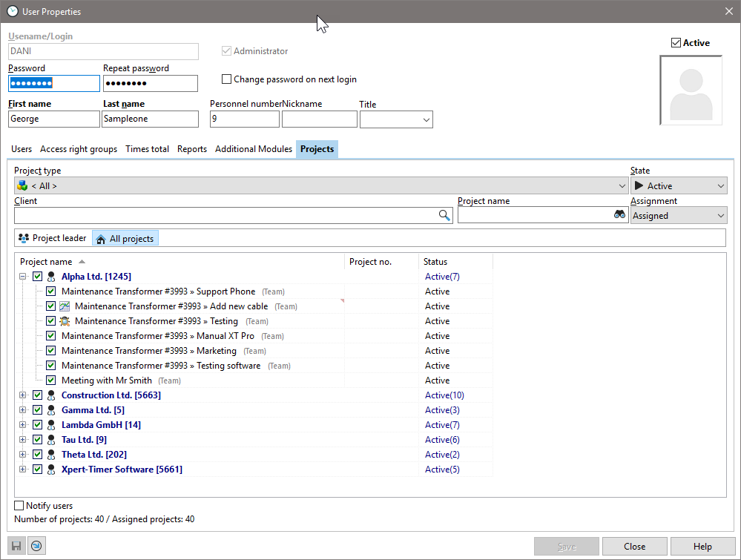Click the binoculars icon in Project name field

coord(619,215)
